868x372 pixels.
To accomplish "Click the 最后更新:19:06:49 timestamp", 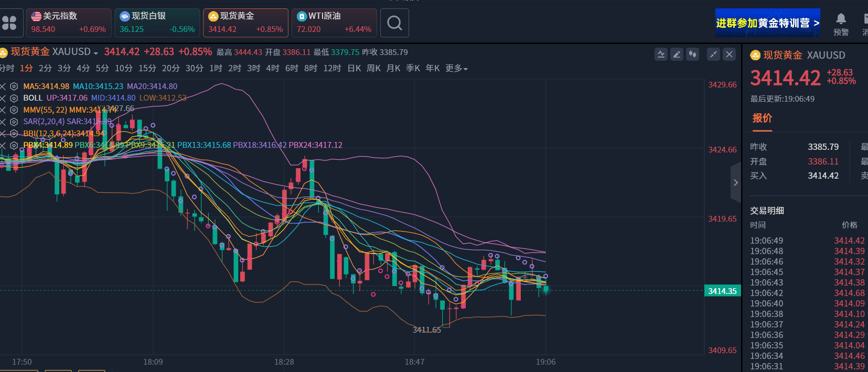I will (x=782, y=99).
